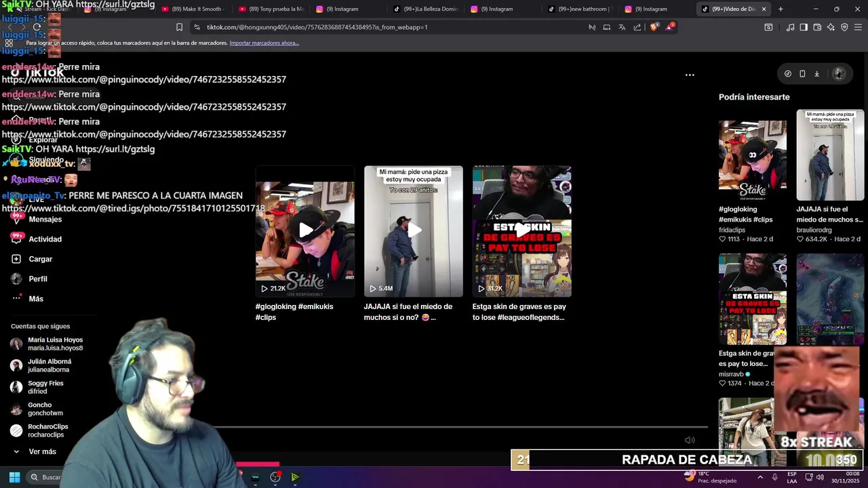The image size is (868, 488).
Task: Open the Brave Shields lion icon
Action: 654,27
